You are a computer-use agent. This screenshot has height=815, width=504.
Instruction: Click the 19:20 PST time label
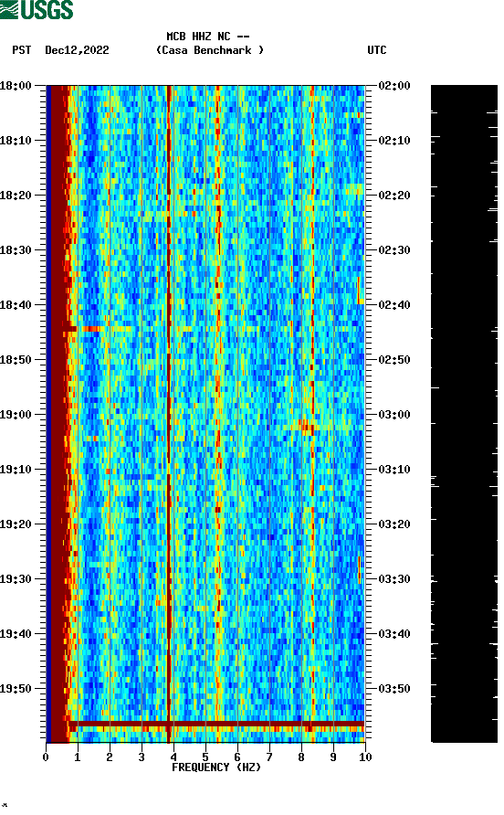click(x=16, y=524)
